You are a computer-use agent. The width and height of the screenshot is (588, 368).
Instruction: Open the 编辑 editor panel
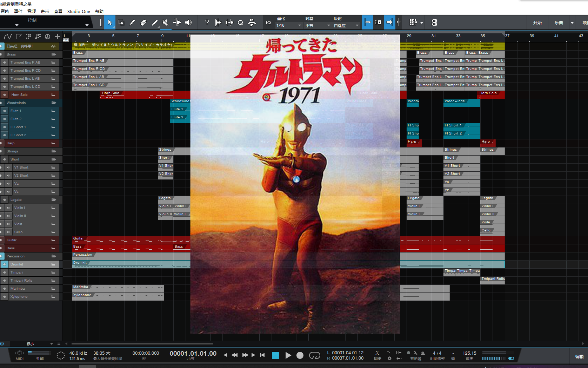pyautogui.click(x=579, y=356)
